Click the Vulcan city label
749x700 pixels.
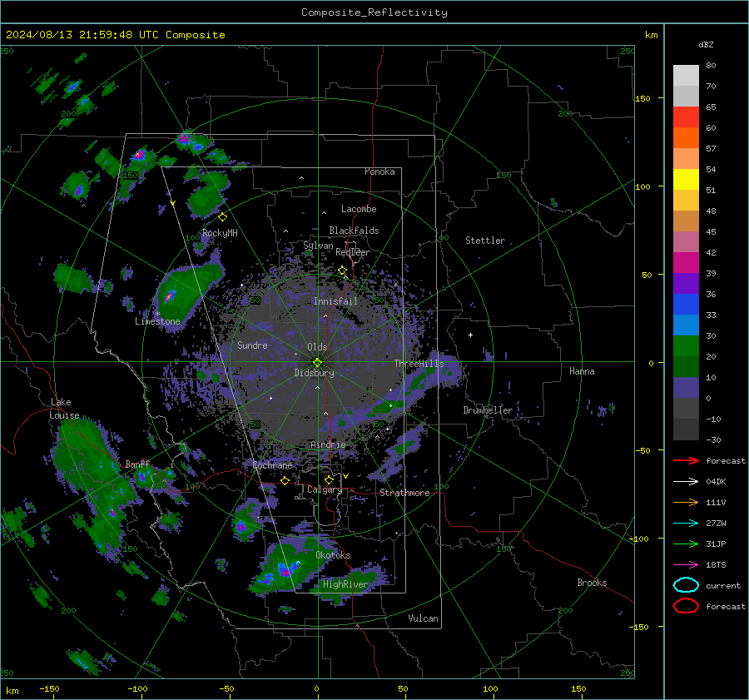(x=423, y=618)
